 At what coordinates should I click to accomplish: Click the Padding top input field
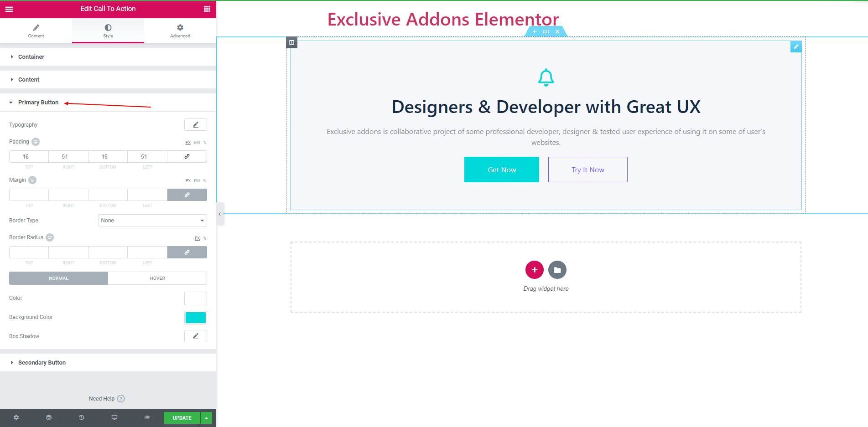coord(29,157)
